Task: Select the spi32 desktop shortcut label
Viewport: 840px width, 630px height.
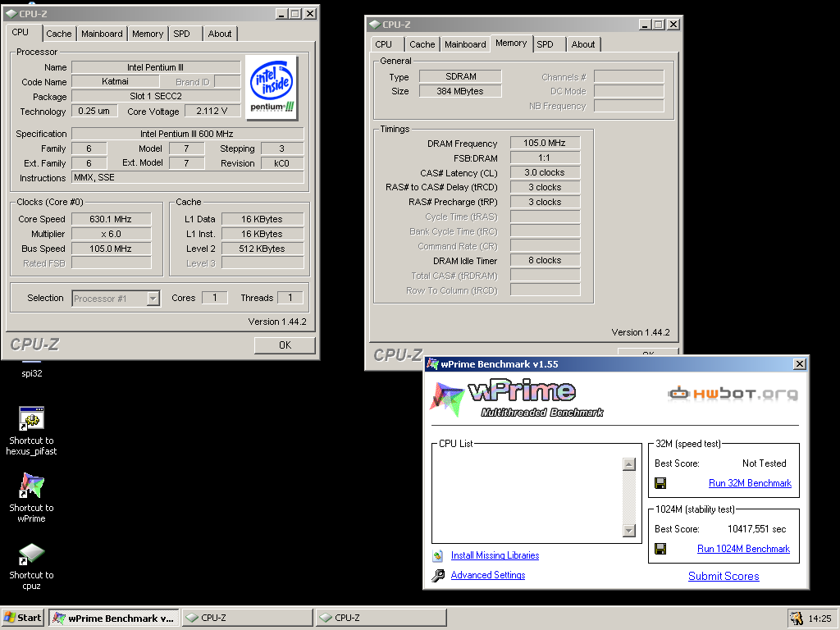Action: (32, 373)
